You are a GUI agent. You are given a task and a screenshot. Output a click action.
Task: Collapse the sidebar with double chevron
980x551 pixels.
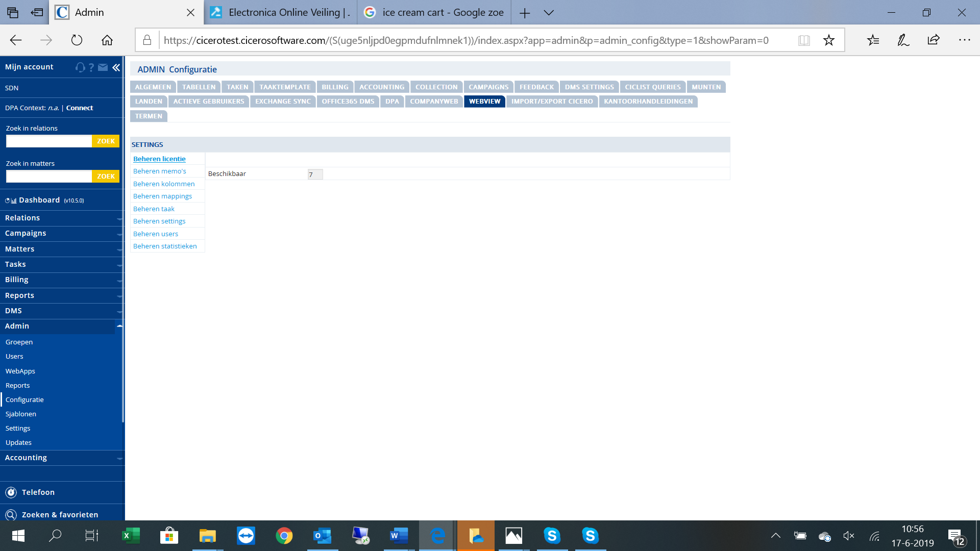[x=116, y=67]
